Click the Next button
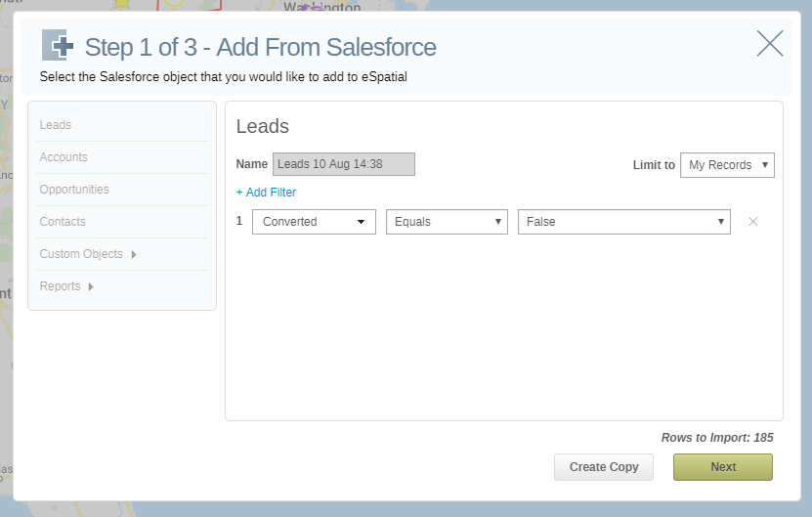Screen dimensions: 812x517 point(723,467)
